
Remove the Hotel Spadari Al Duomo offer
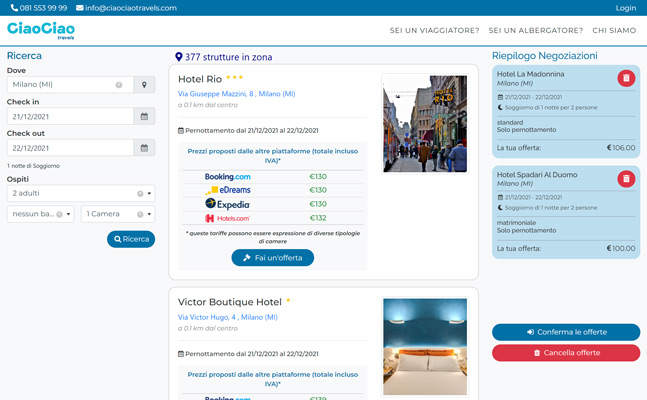(626, 179)
